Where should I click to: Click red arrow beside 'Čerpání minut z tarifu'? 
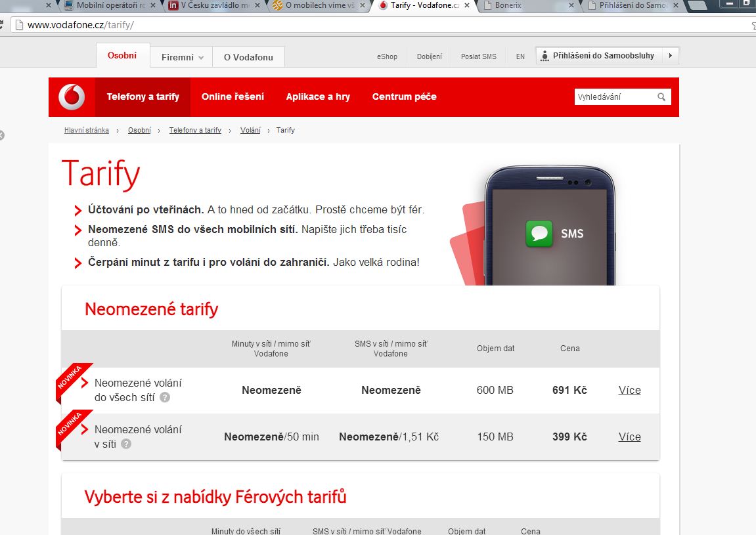[x=78, y=263]
